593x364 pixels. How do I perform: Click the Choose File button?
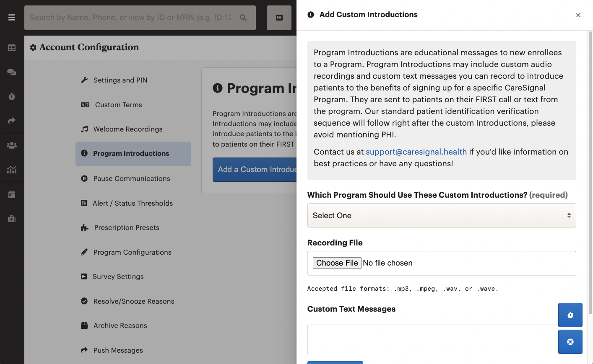pyautogui.click(x=337, y=263)
